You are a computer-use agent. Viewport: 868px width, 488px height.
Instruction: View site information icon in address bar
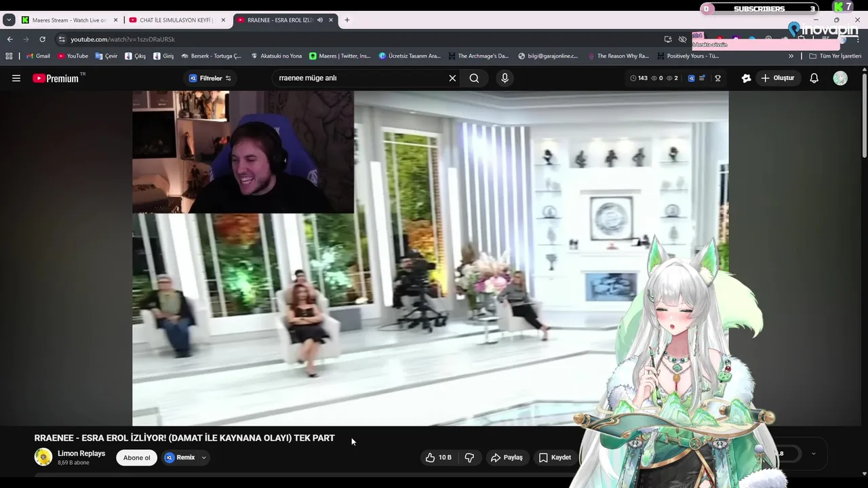point(62,39)
